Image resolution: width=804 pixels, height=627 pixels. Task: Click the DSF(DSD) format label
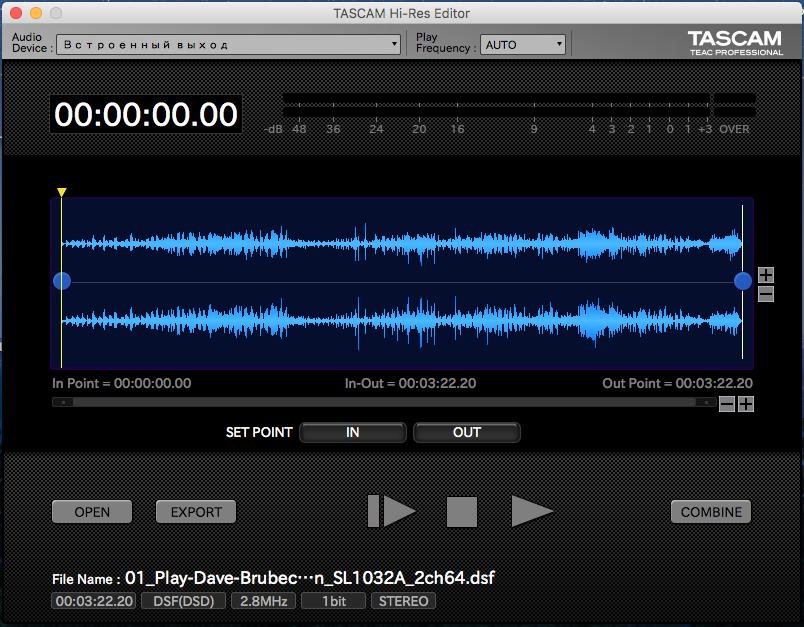point(184,601)
